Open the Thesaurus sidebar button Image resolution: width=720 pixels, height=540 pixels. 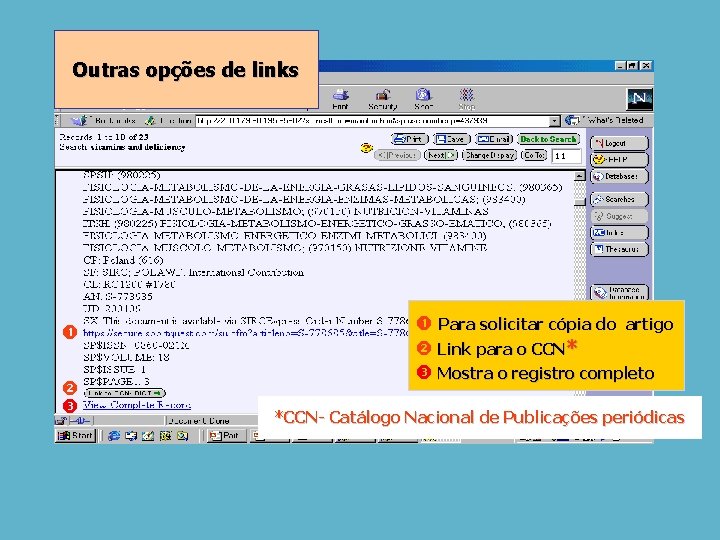click(x=619, y=249)
